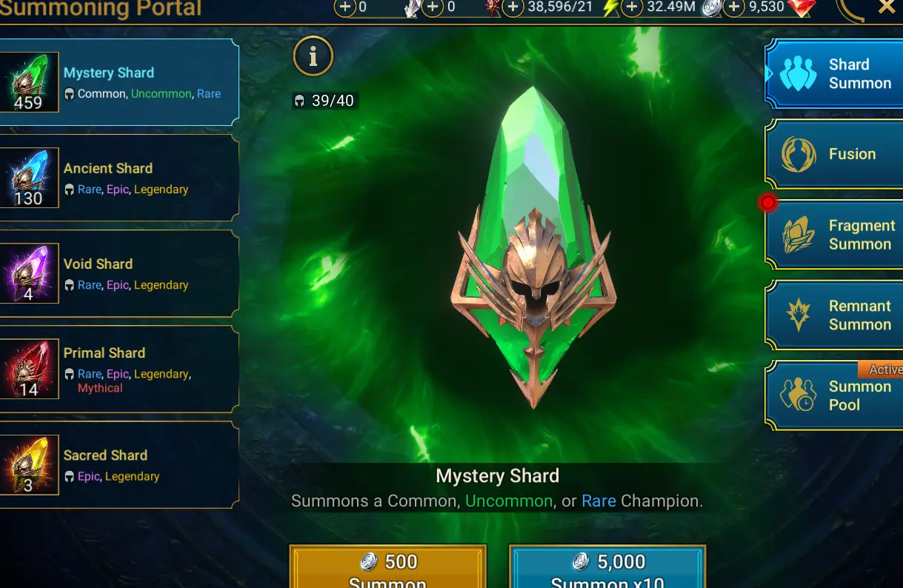The height and width of the screenshot is (588, 903).
Task: Open the info icon above the shard
Action: tap(313, 56)
